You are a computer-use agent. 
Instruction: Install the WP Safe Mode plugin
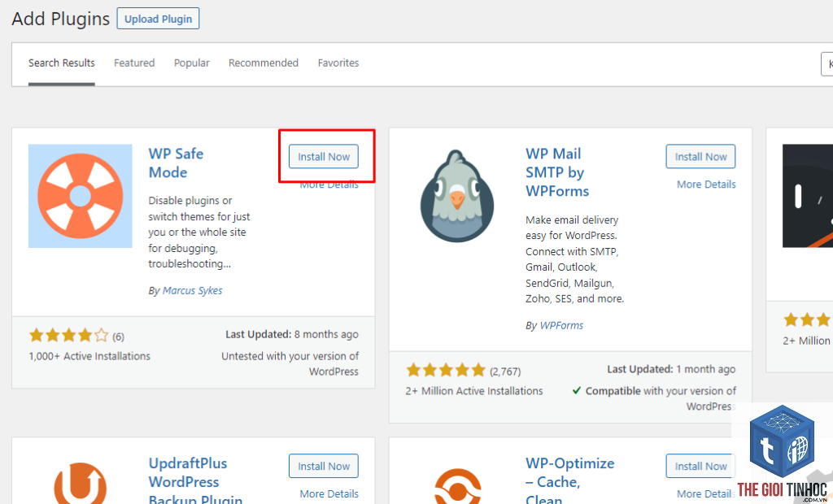point(324,157)
